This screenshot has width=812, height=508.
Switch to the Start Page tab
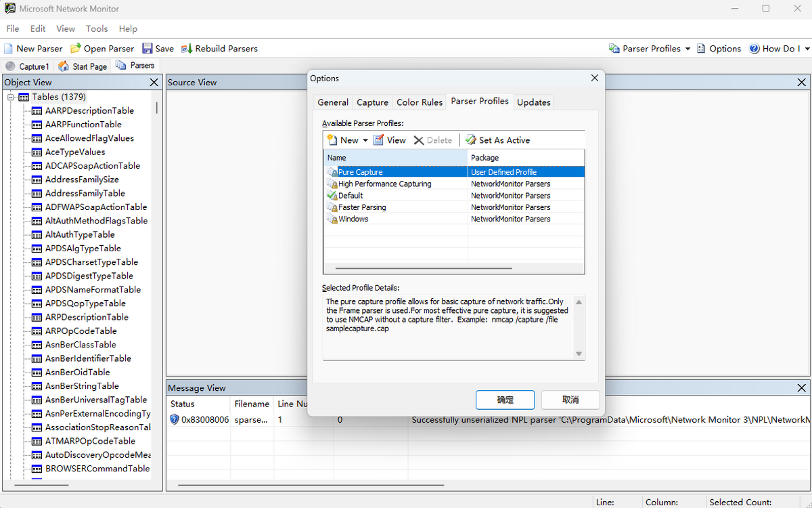click(83, 66)
